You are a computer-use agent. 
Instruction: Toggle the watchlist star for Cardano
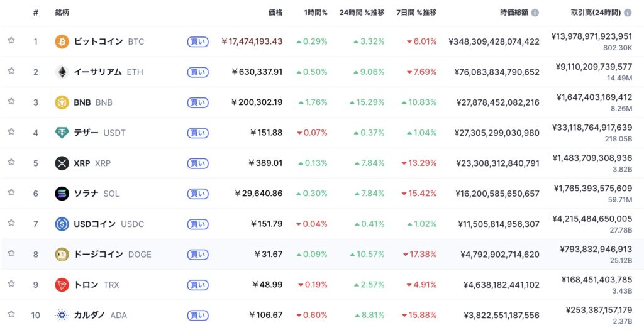coord(11,314)
